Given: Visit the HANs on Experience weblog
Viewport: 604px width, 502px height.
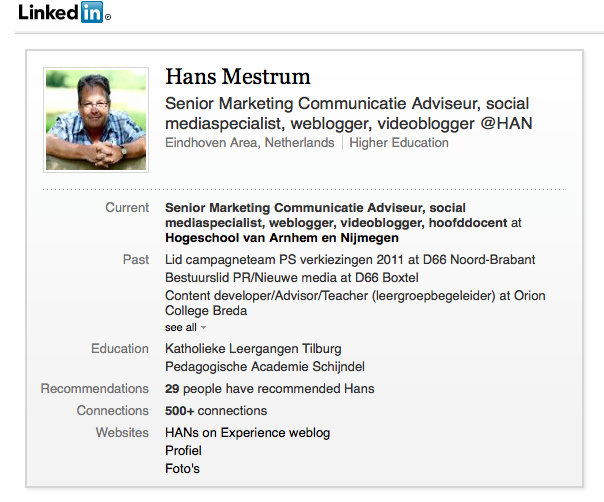Looking at the screenshot, I should pyautogui.click(x=247, y=433).
